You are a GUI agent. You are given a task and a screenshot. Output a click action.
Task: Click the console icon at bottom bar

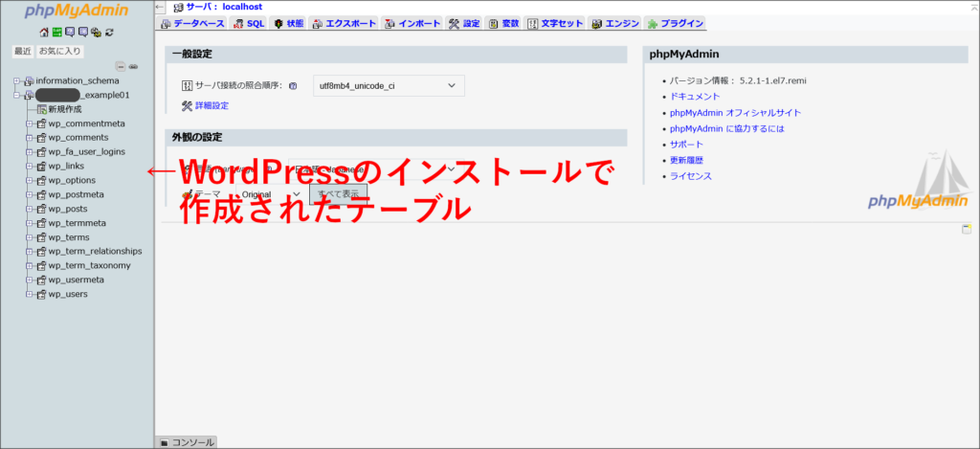coord(165,442)
